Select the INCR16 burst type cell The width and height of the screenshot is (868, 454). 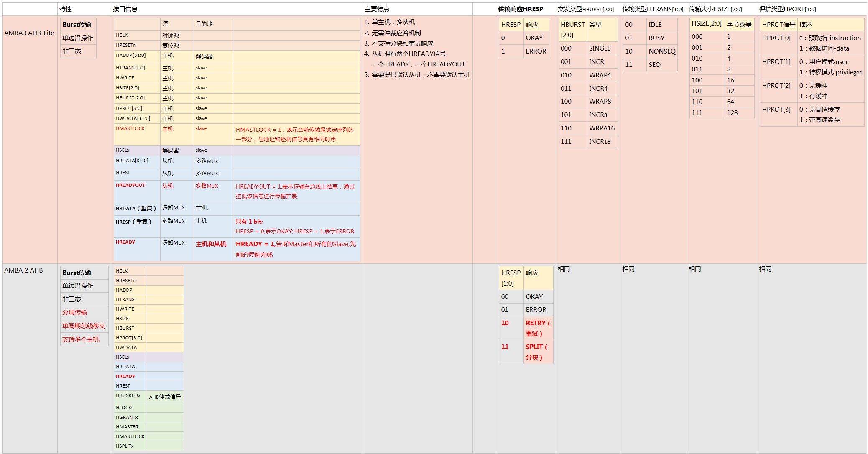pos(599,141)
